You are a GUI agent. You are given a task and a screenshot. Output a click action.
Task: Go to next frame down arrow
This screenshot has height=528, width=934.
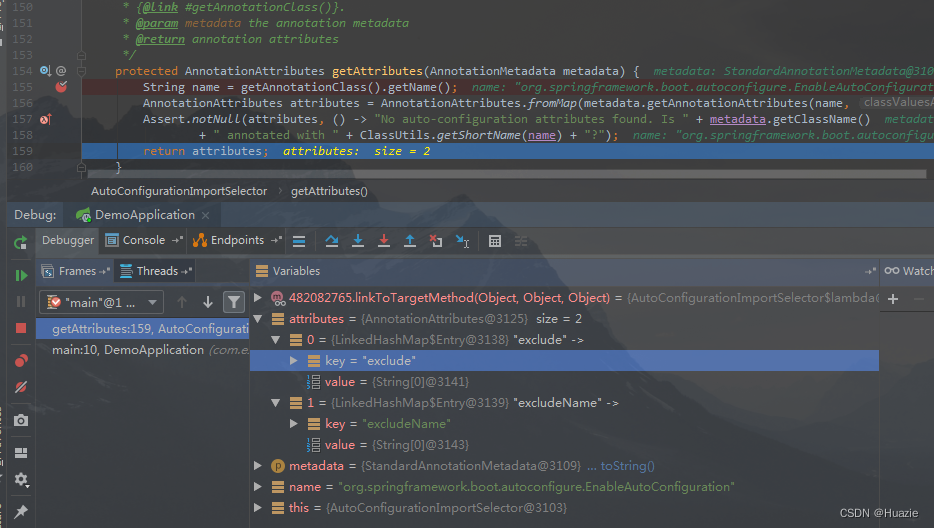(207, 302)
